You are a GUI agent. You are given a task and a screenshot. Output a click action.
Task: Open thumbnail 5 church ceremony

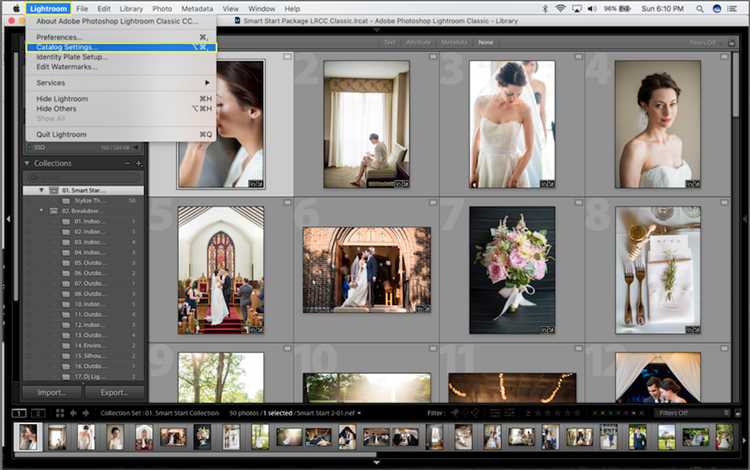[x=221, y=270]
